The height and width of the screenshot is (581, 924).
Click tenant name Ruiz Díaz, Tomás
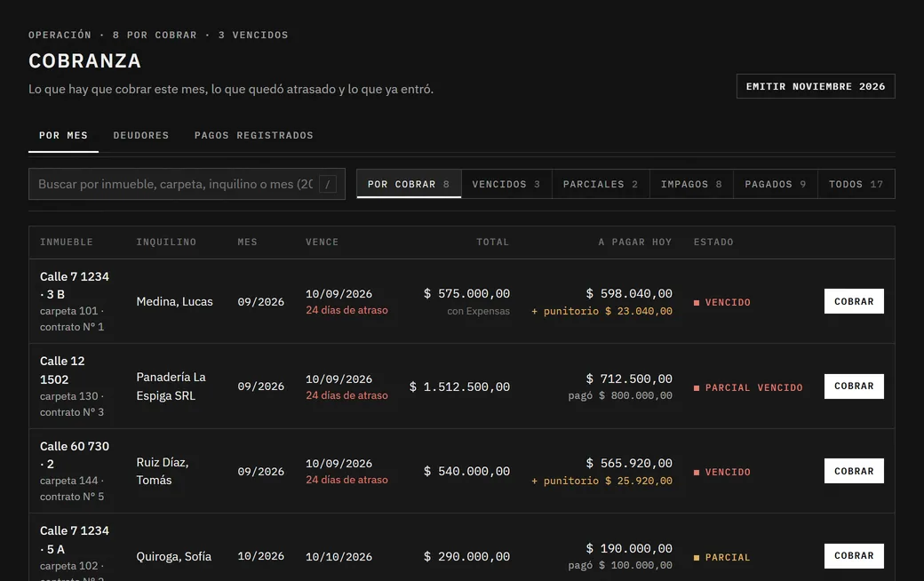pyautogui.click(x=162, y=471)
